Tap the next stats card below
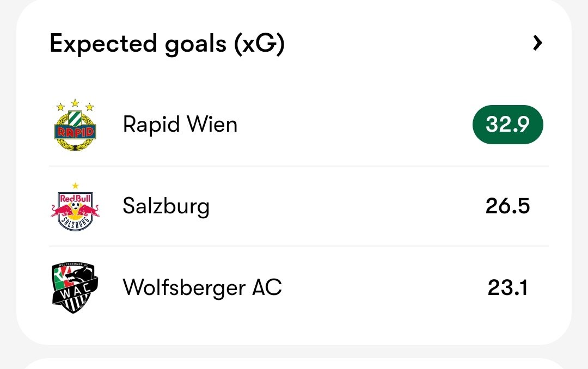 [294, 364]
